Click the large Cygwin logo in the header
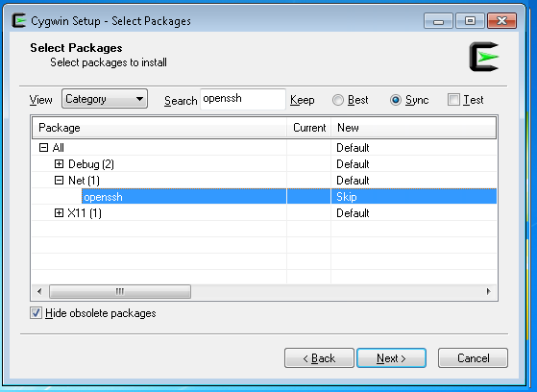The width and height of the screenshot is (537, 392). (484, 57)
